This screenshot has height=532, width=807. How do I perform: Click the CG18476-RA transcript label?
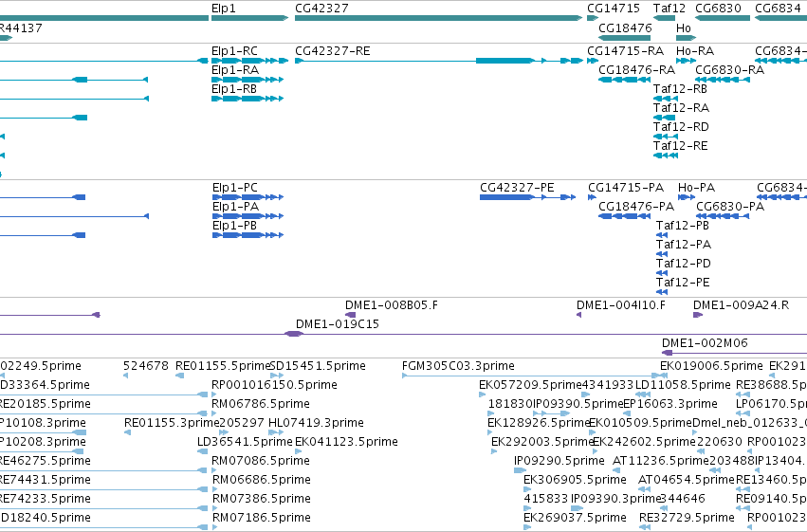tap(636, 70)
